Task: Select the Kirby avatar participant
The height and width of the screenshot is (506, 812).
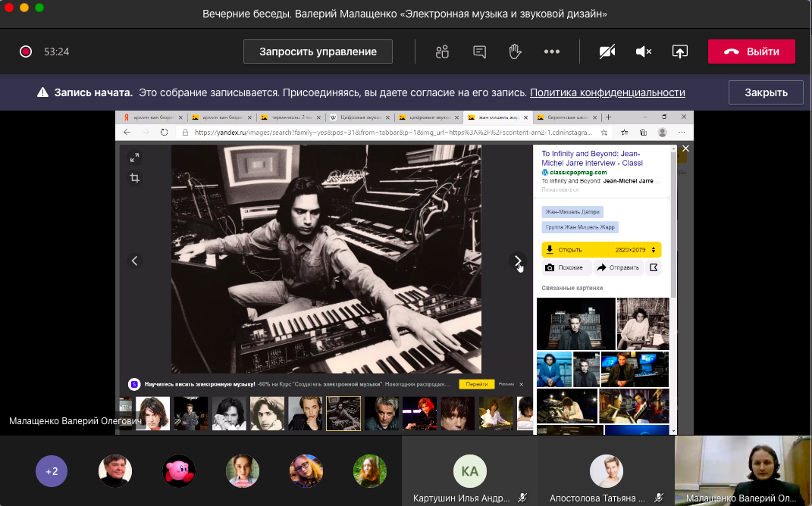Action: point(179,471)
